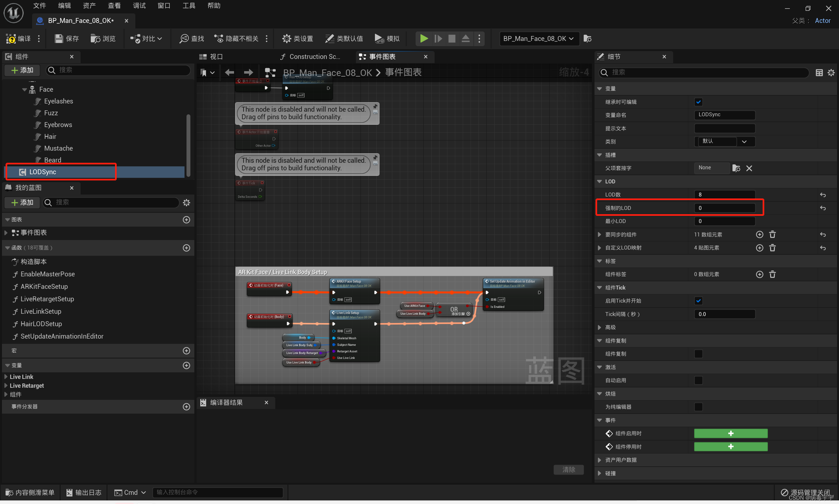Switch to Construction Script tab
Screen dimensions: 839x504
pos(311,57)
